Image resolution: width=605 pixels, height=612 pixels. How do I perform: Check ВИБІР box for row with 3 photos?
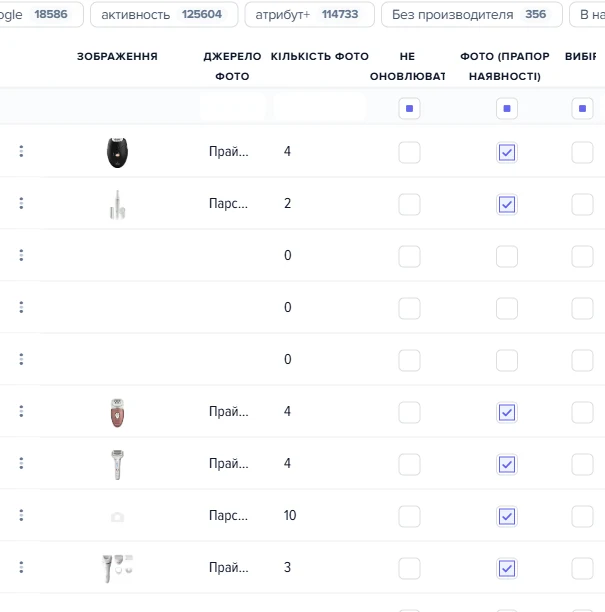582,568
